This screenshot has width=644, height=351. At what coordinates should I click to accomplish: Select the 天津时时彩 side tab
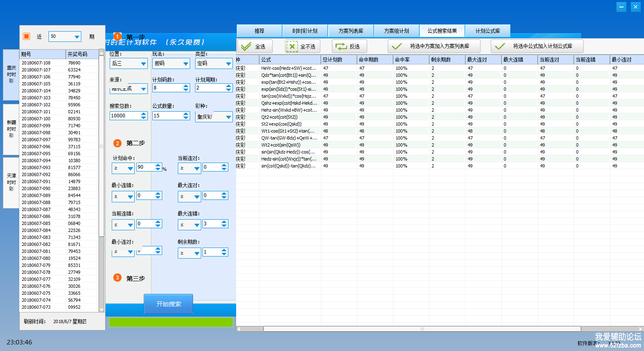point(11,182)
